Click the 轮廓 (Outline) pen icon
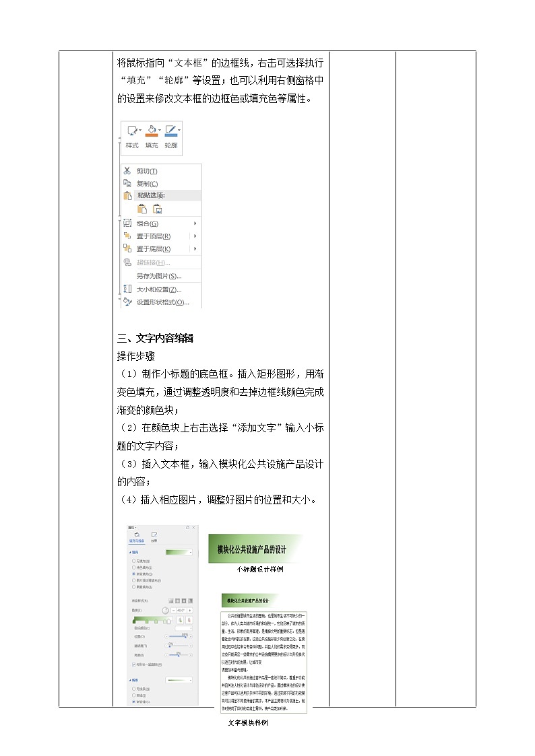This screenshot has height=756, width=535. click(170, 130)
